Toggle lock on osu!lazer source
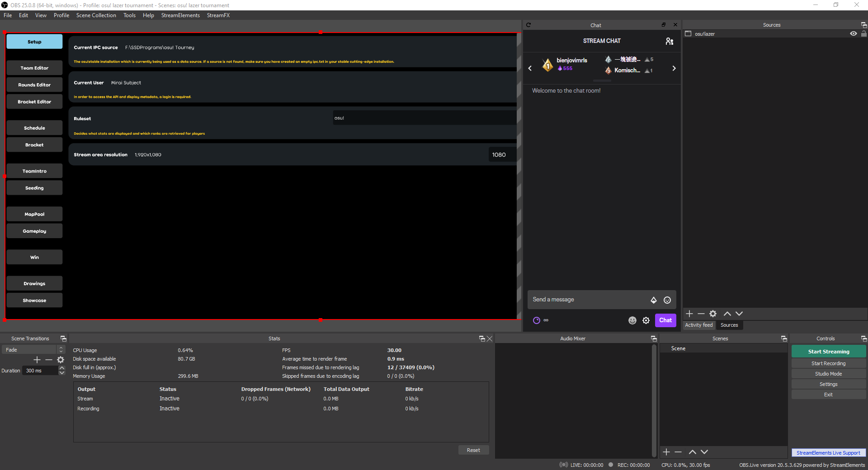Screen dimensions: 868x470 coord(864,34)
